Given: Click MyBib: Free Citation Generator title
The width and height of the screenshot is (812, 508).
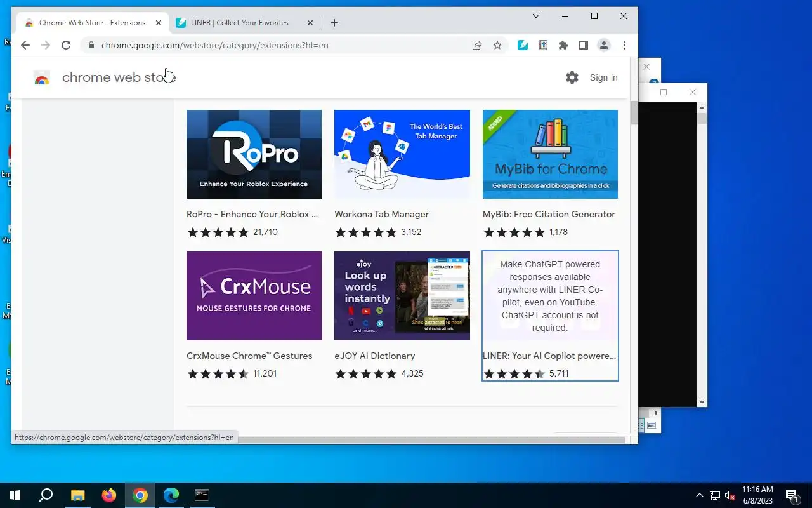Looking at the screenshot, I should point(549,214).
